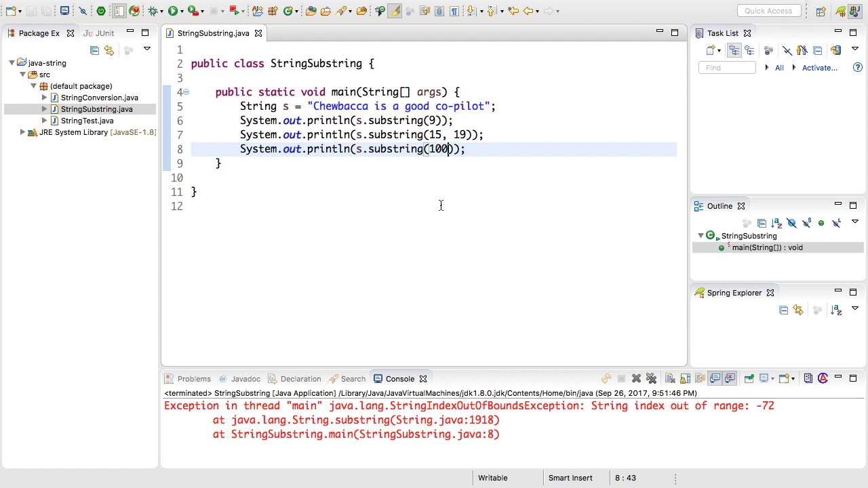Select StringTest.java in Package Explorer
868x488 pixels.
(87, 121)
